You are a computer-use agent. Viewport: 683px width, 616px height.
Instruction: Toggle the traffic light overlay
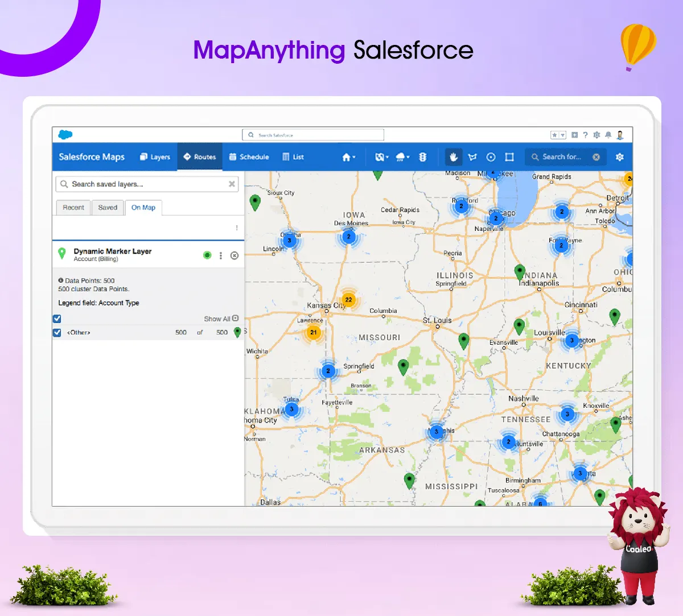click(x=423, y=157)
